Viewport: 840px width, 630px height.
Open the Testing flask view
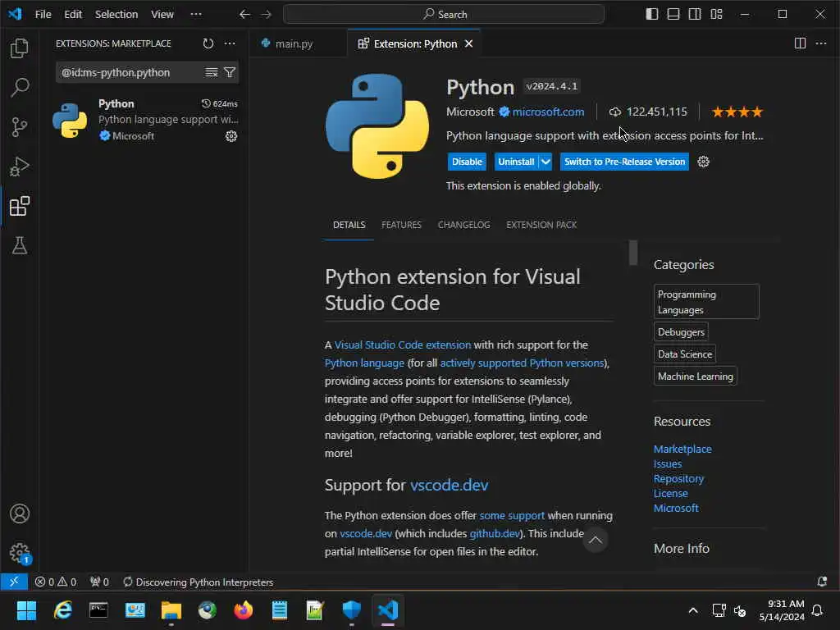click(x=20, y=245)
